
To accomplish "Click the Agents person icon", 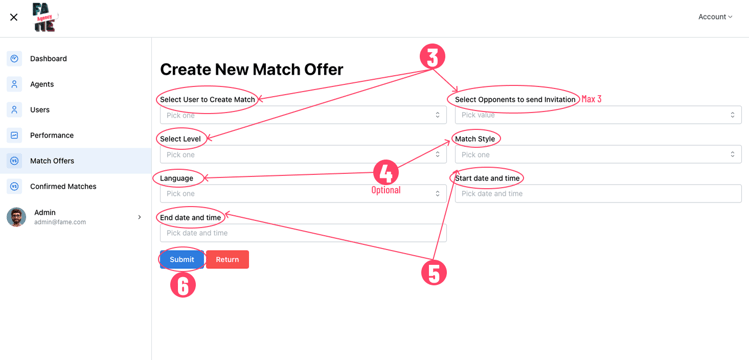I will click(14, 84).
